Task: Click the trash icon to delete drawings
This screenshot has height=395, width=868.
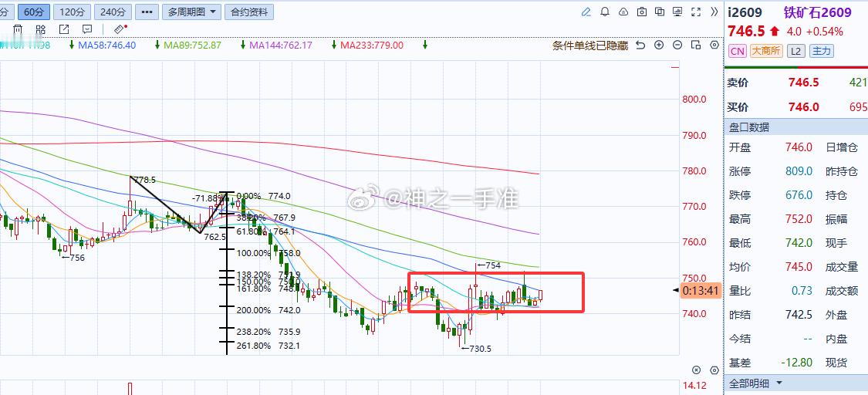Action: (18, 29)
